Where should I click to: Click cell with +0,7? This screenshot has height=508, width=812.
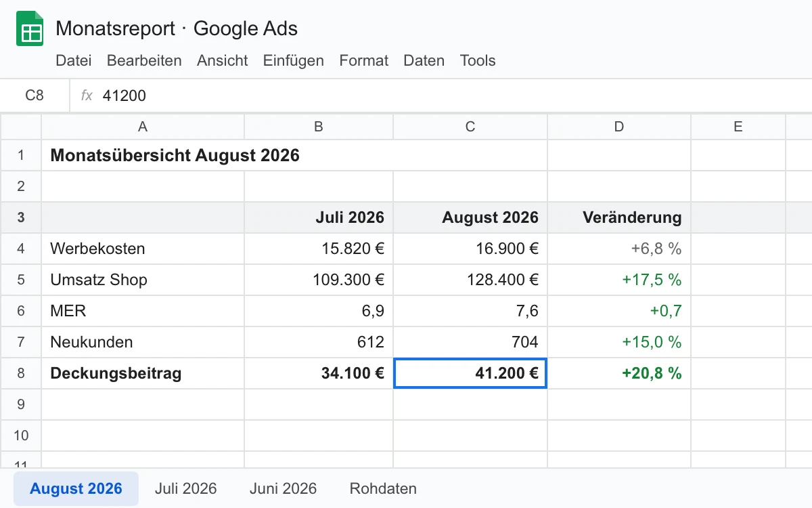pos(619,311)
